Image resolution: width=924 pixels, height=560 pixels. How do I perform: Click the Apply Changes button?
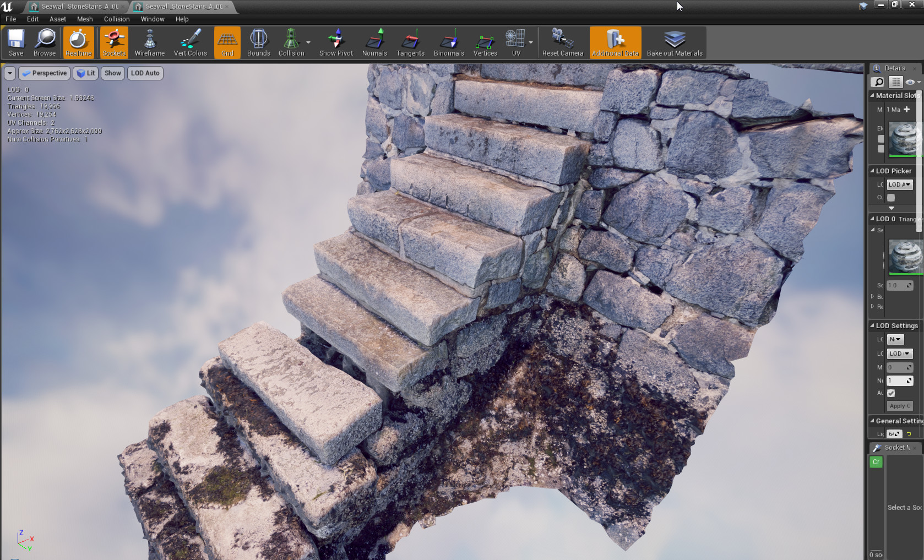coord(900,406)
